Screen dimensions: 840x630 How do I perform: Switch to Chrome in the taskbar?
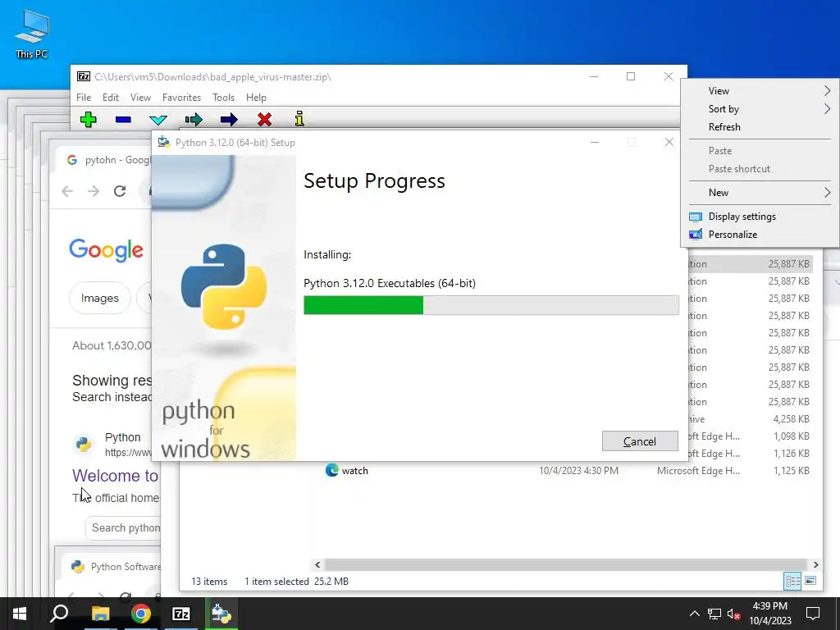pyautogui.click(x=141, y=614)
